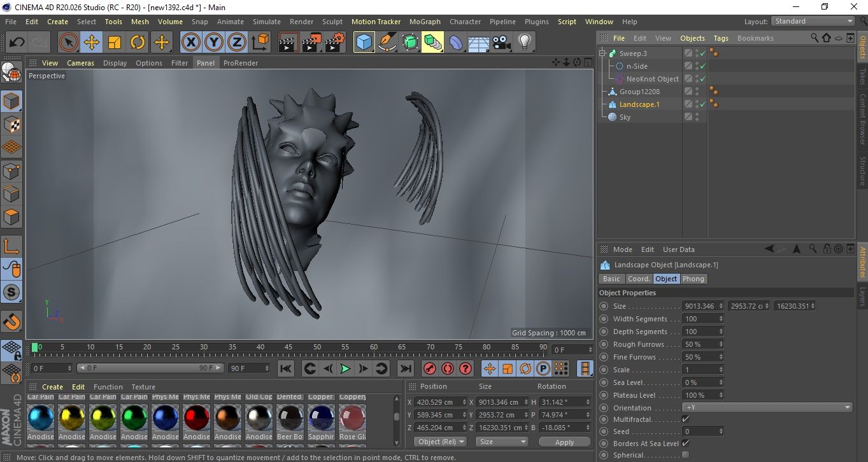Open material manager Create menu

(x=53, y=387)
